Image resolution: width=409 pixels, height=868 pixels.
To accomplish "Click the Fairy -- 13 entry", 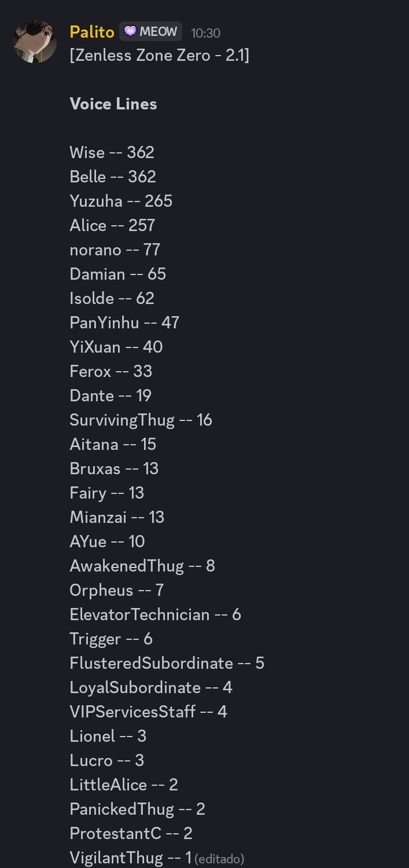I will pyautogui.click(x=107, y=493).
